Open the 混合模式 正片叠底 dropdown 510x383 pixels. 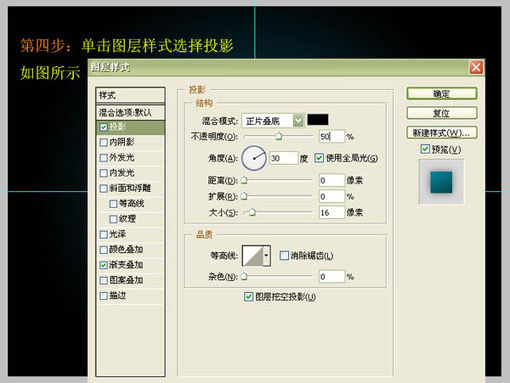273,120
